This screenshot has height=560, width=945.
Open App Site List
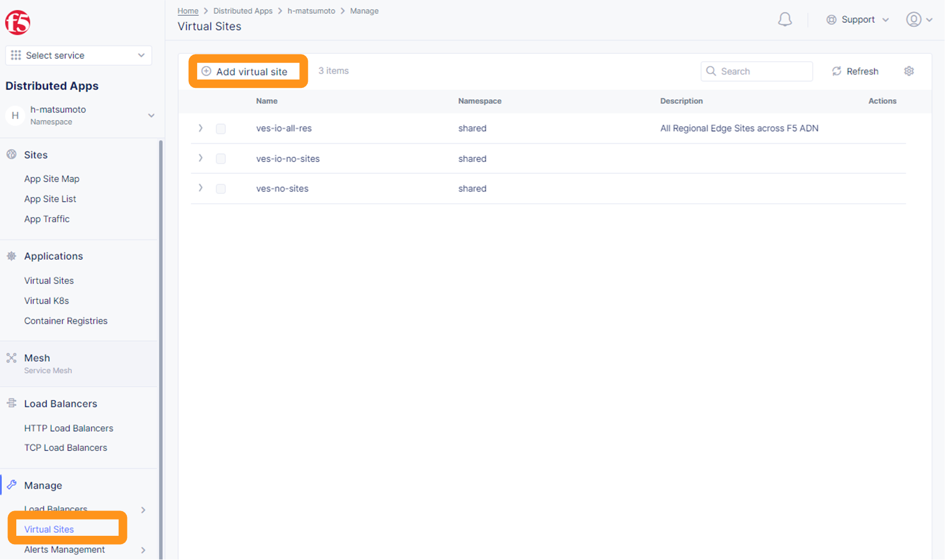coord(50,199)
